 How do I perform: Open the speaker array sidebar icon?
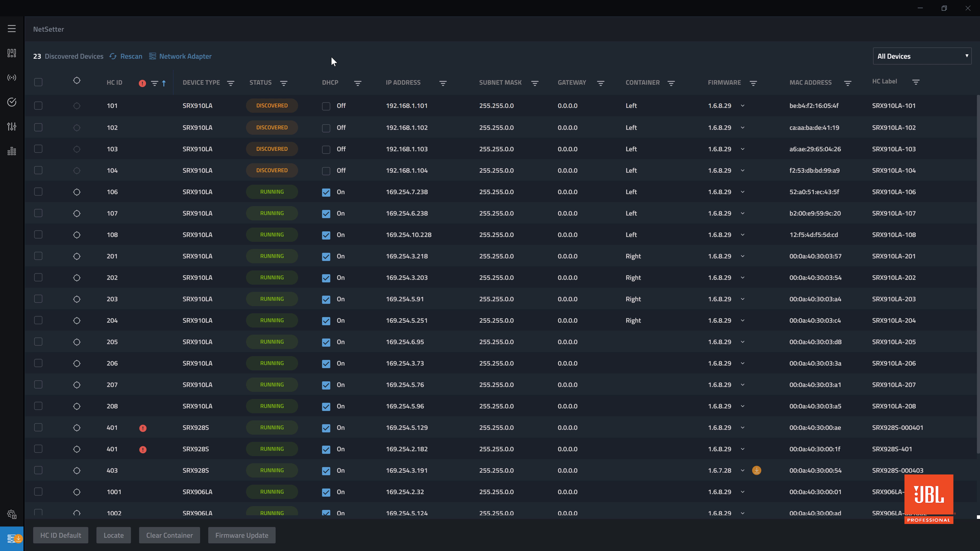pyautogui.click(x=12, y=53)
